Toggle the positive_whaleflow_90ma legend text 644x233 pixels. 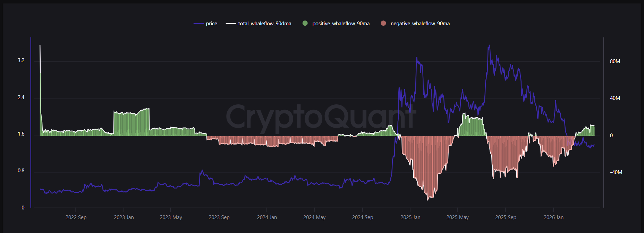341,24
